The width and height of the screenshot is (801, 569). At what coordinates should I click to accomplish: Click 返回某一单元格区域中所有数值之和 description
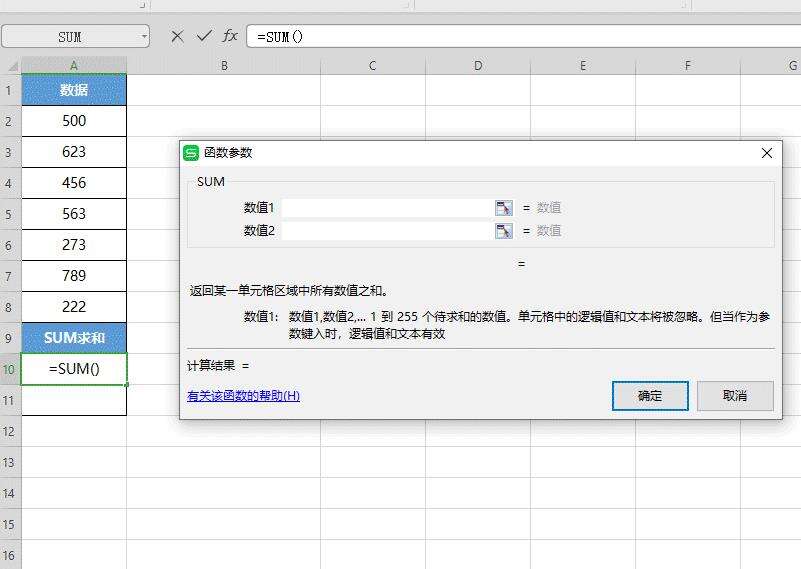point(289,291)
